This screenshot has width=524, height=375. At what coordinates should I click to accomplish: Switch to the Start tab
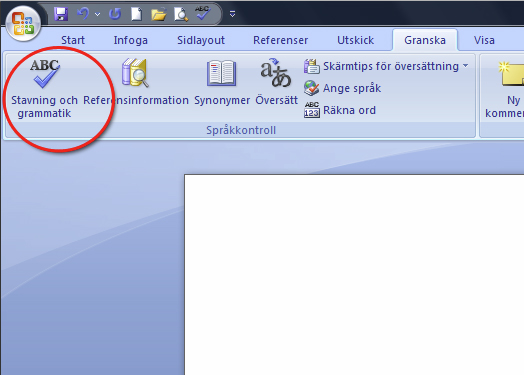coord(73,40)
